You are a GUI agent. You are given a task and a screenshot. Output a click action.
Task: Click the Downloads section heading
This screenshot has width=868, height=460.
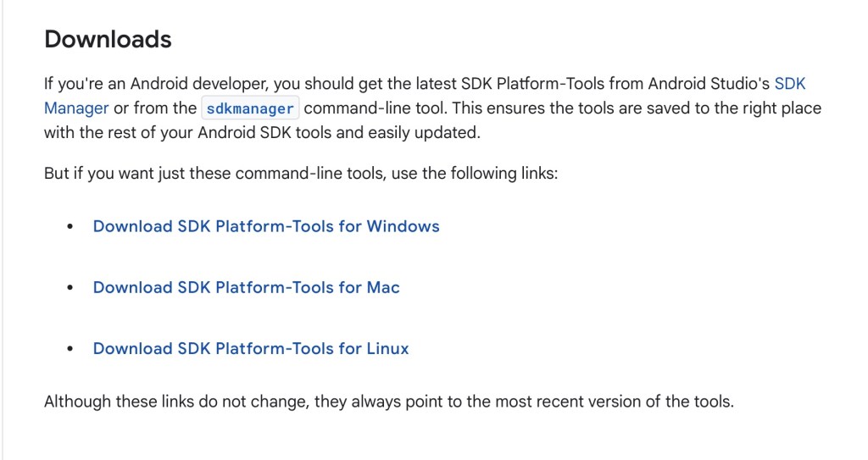108,39
